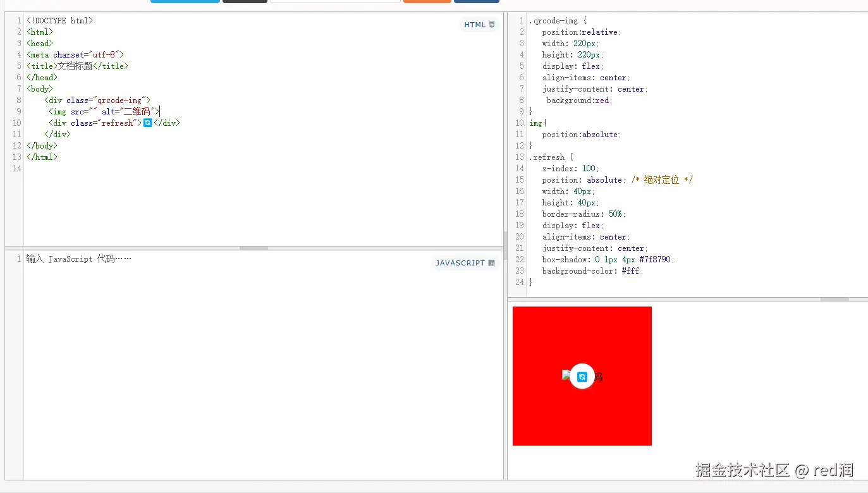Click the closing "</body>" tag line

point(42,145)
